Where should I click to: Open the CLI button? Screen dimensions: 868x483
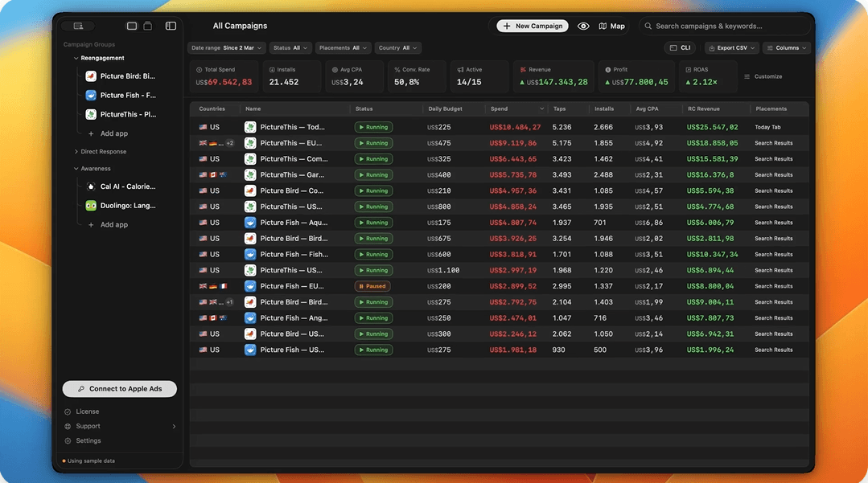pos(680,48)
